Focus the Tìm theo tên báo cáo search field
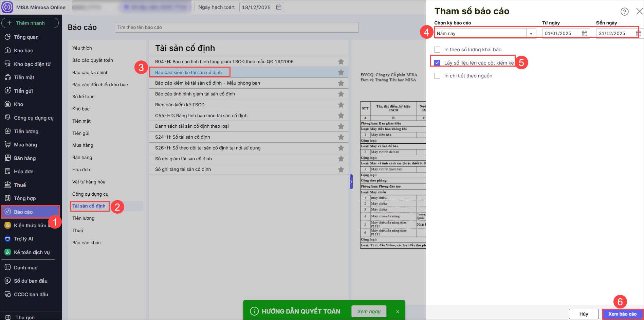The height and width of the screenshot is (320, 644). 237,27
